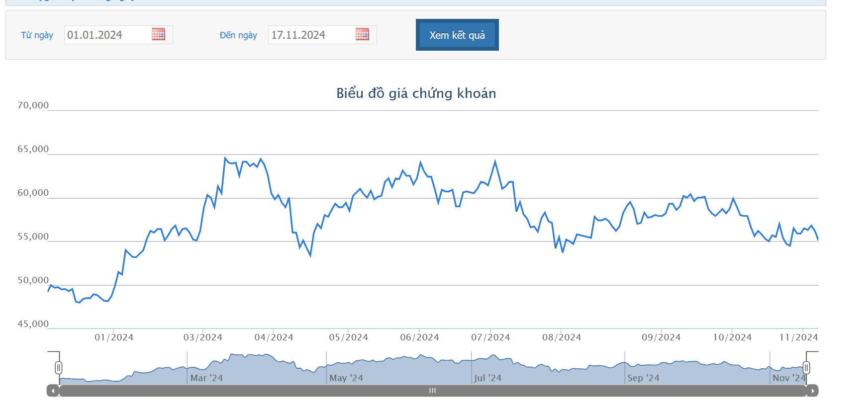Click the 'Mar '24' marker in navigator
Viewport: 868px width, 404px height.
206,378
